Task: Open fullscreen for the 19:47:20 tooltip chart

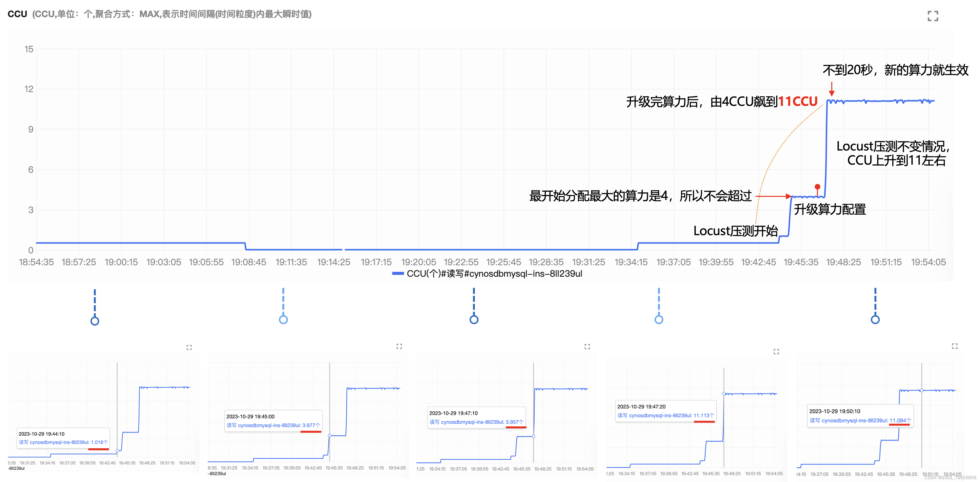Action: (776, 351)
